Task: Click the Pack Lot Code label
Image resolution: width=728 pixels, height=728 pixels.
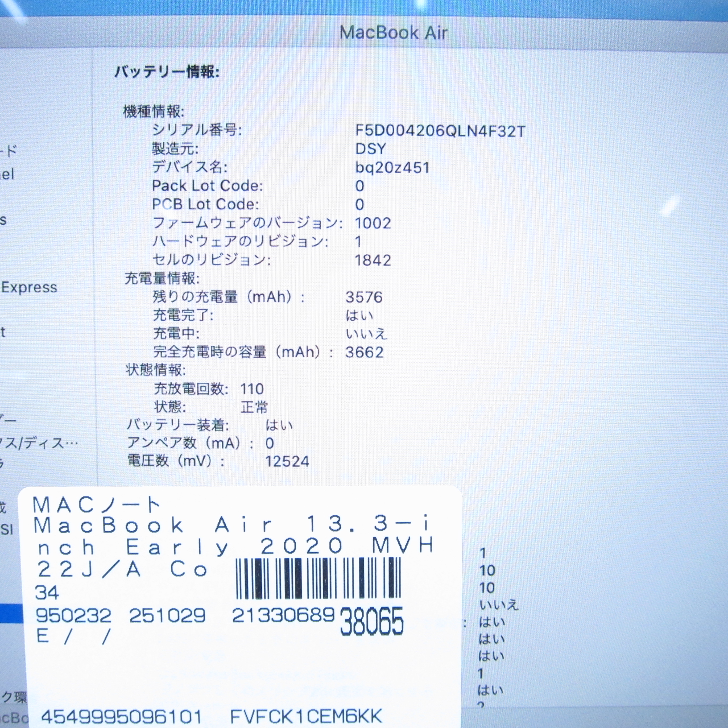Action: (x=207, y=186)
